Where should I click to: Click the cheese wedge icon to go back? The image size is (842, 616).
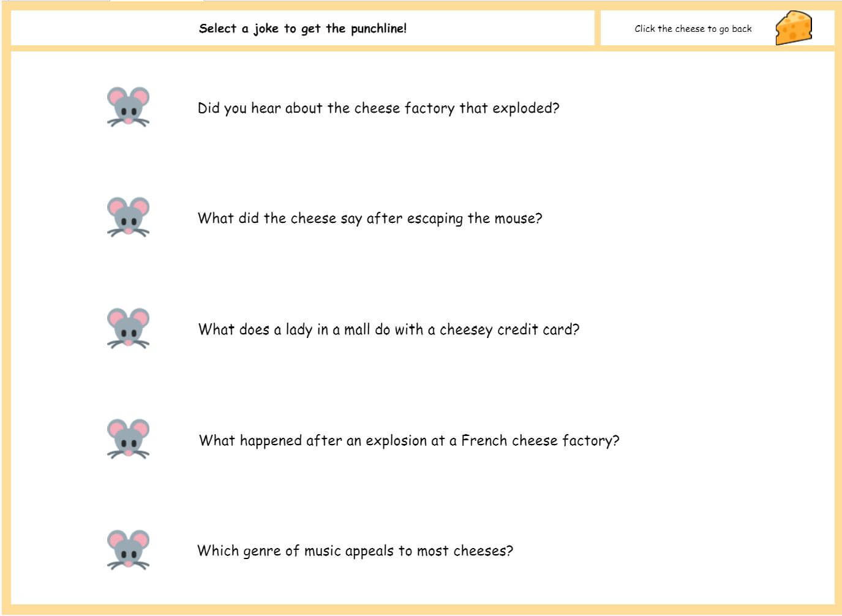pos(794,28)
